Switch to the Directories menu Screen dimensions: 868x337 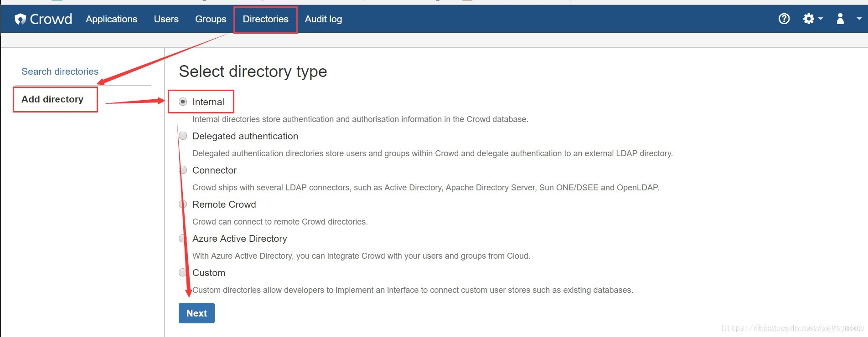[x=265, y=19]
